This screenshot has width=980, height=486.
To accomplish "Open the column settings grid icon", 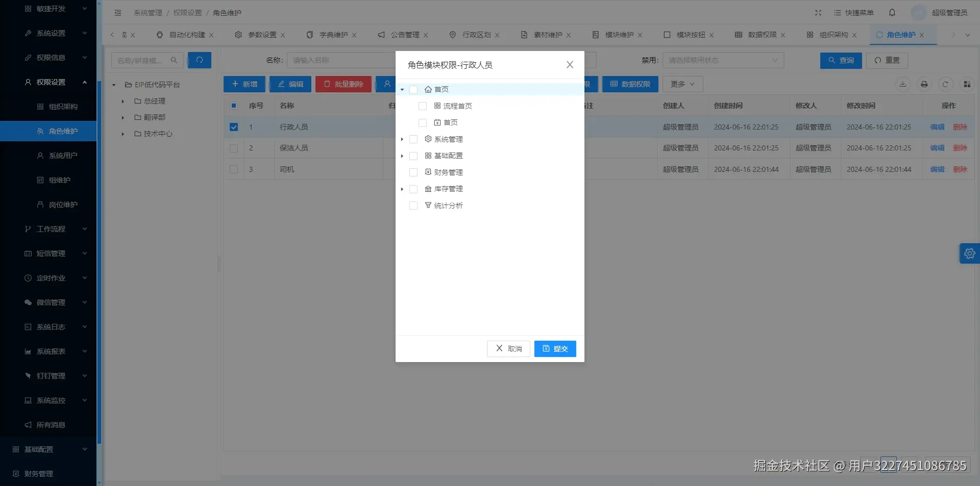I will [967, 84].
